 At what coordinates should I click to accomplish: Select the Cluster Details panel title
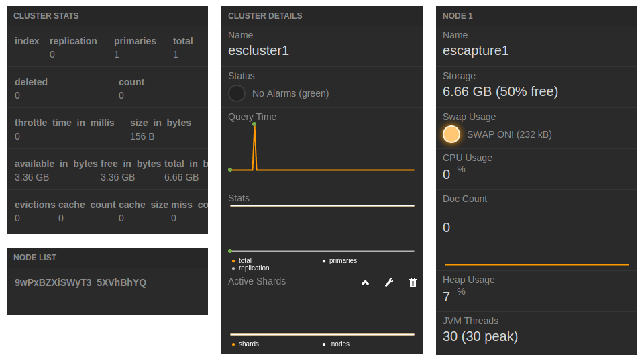tap(265, 15)
